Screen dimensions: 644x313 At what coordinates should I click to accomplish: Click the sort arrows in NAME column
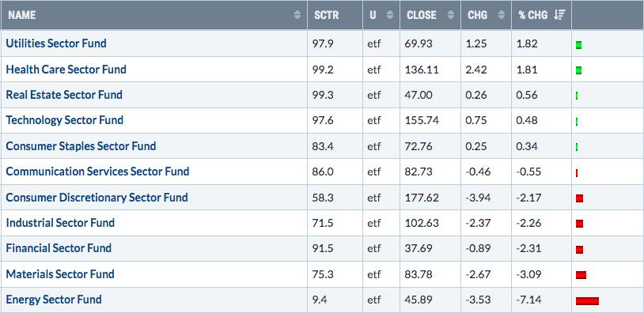297,15
